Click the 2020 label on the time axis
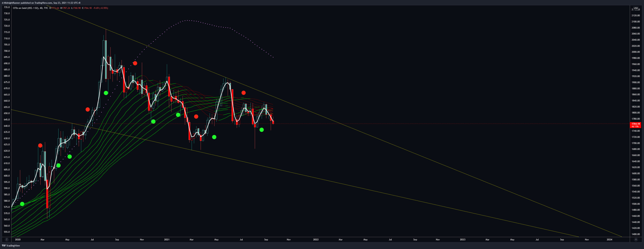 click(18, 240)
